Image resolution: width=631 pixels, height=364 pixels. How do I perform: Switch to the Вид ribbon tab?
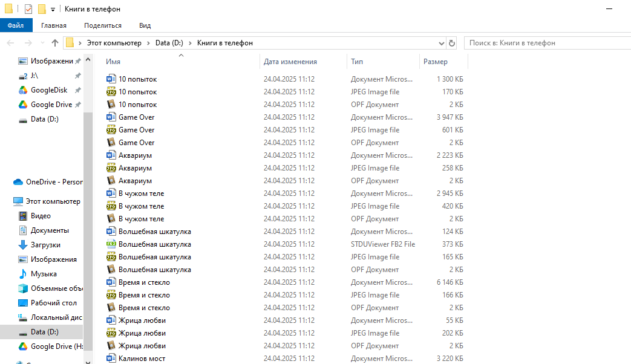tap(145, 25)
